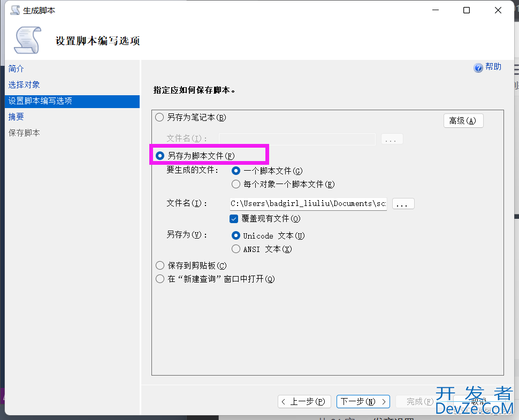Go to 保存脚本 wizard step
The image size is (519, 420).
pyautogui.click(x=24, y=133)
